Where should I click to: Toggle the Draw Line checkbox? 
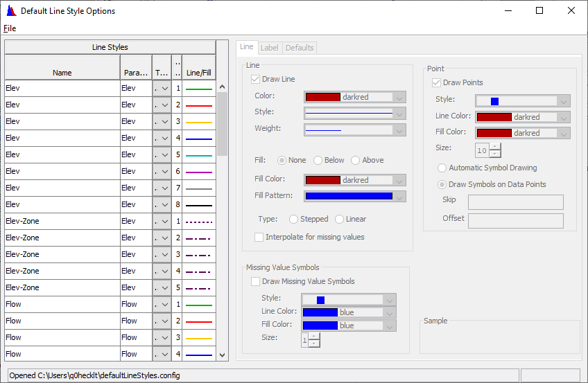pos(256,80)
